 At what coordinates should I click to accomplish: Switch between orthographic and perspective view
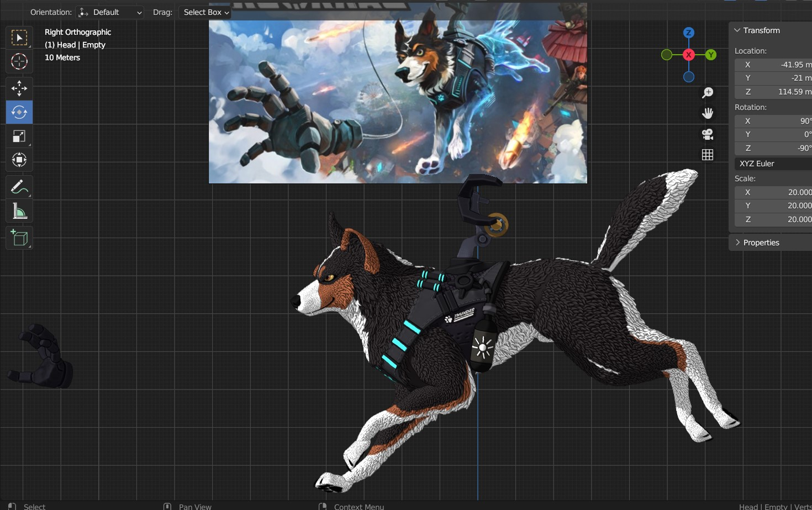(x=708, y=155)
